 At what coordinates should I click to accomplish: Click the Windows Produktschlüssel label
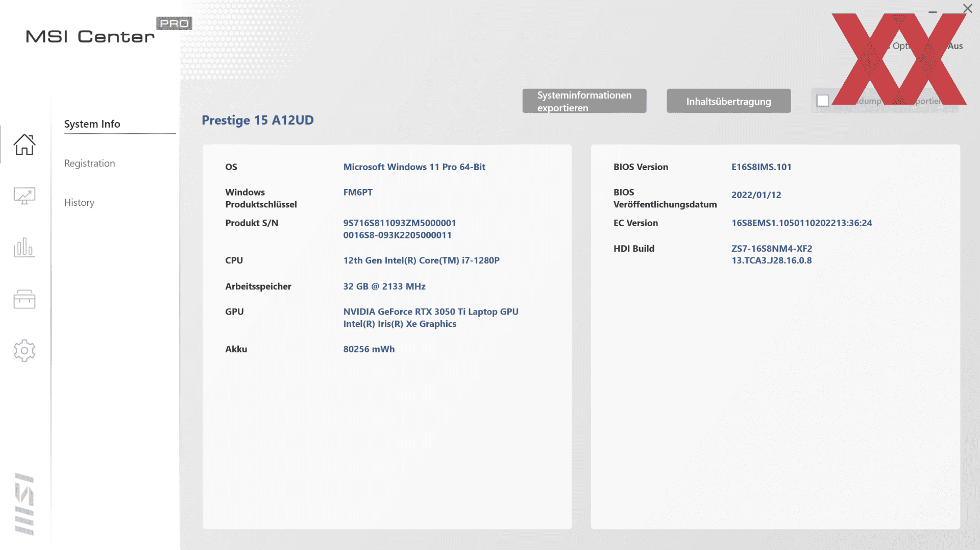click(x=261, y=198)
